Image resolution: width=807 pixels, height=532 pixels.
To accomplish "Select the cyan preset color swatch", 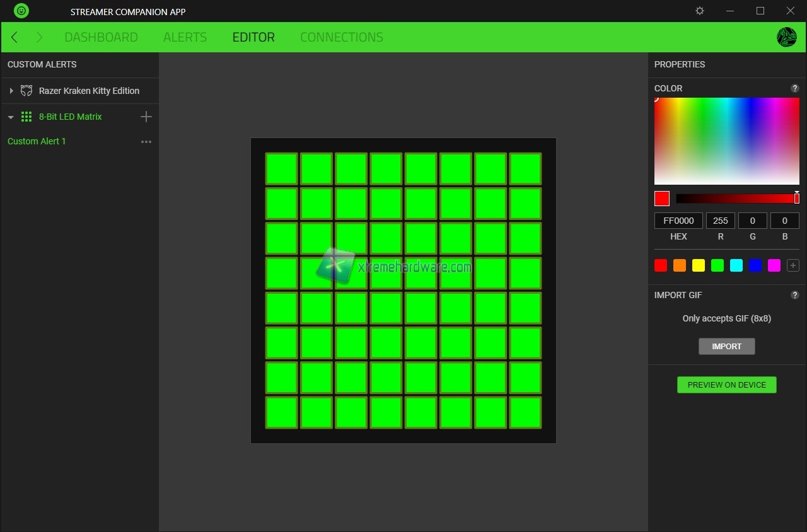I will coord(736,266).
